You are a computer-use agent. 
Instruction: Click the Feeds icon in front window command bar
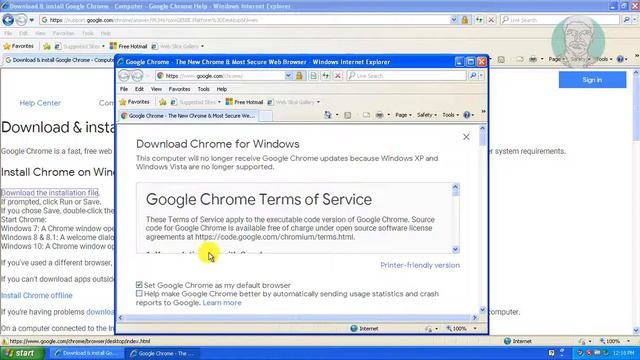point(347,116)
